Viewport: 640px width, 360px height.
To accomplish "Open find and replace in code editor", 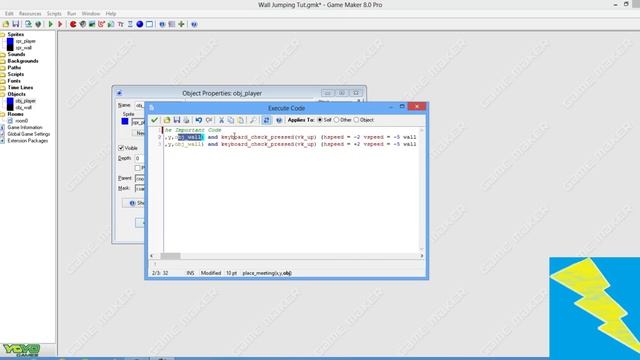I will click(253, 120).
